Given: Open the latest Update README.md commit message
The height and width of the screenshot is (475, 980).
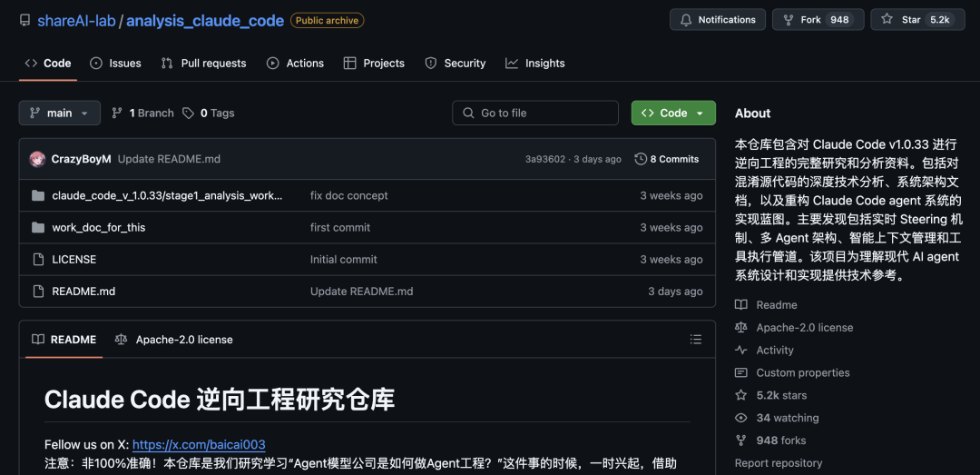Looking at the screenshot, I should click(x=169, y=159).
